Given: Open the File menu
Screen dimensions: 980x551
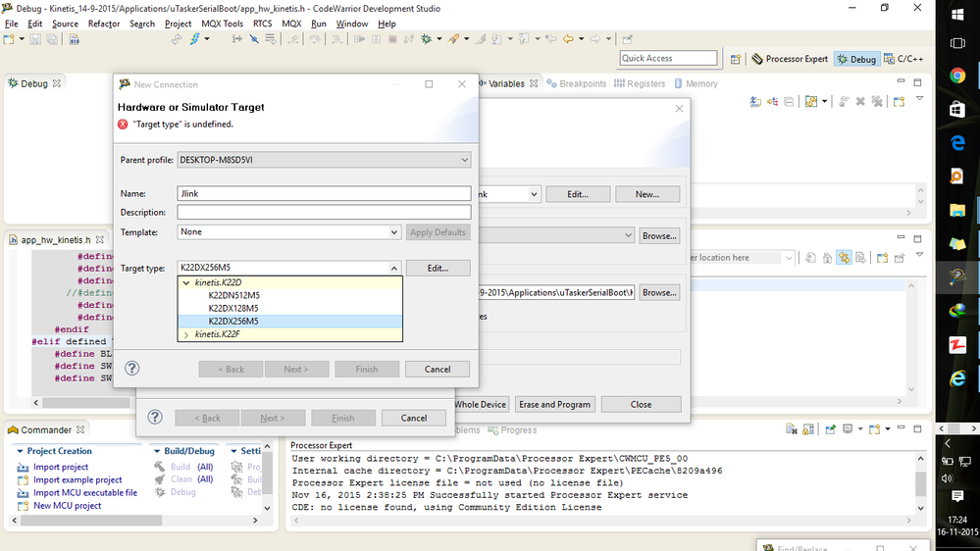Looking at the screenshot, I should click(x=11, y=24).
